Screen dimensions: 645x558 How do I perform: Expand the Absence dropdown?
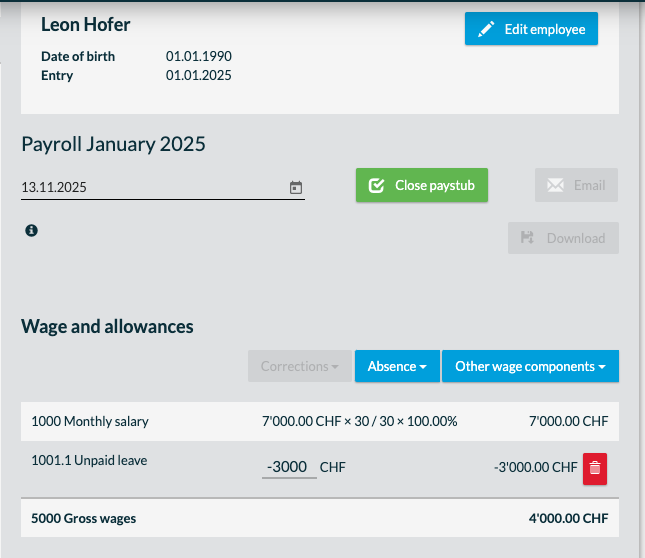397,366
